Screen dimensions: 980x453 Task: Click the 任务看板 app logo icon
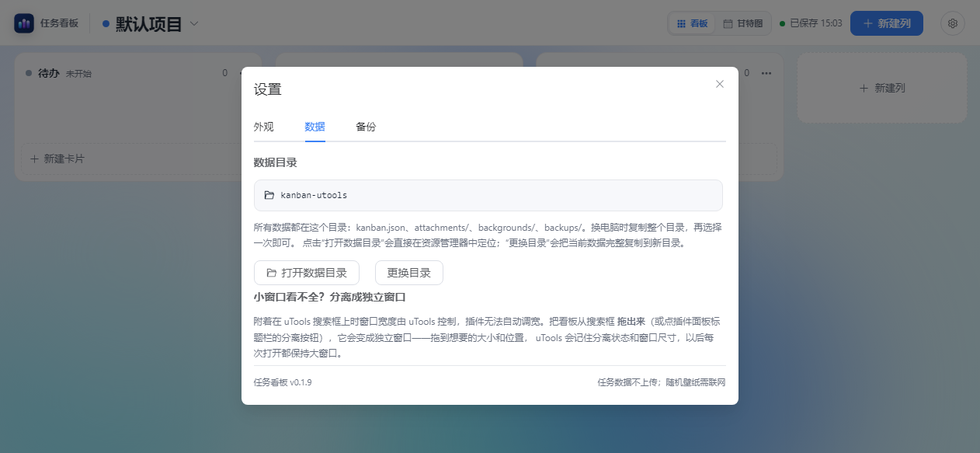pyautogui.click(x=24, y=23)
